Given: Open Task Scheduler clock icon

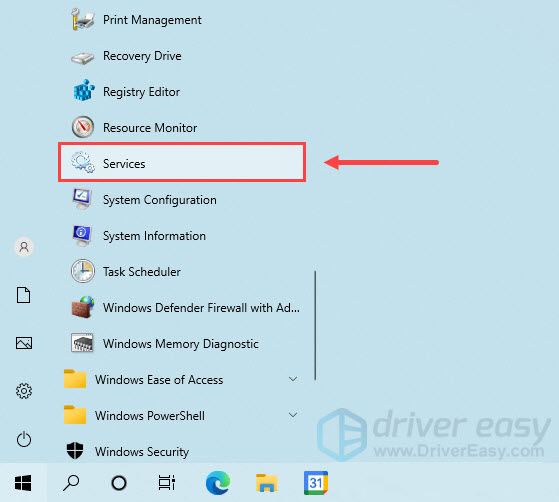Looking at the screenshot, I should [83, 271].
